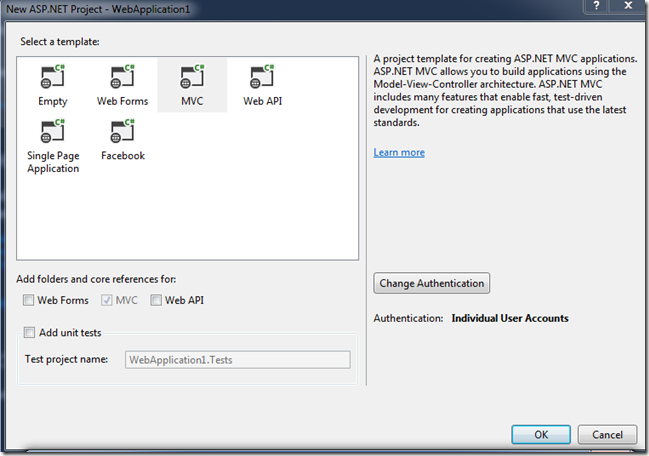
Task: Click the Add folders and core references label
Action: coord(96,279)
